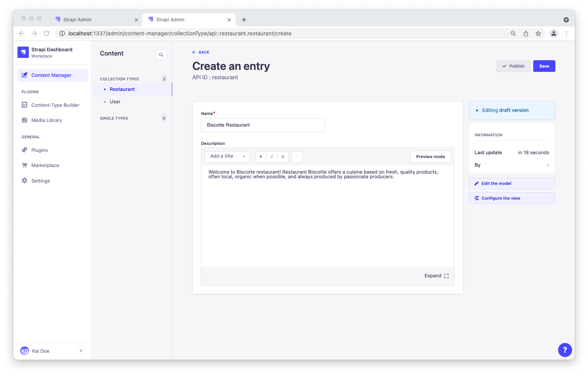Open the Add a title dropdown
The width and height of the screenshot is (588, 376).
[227, 157]
